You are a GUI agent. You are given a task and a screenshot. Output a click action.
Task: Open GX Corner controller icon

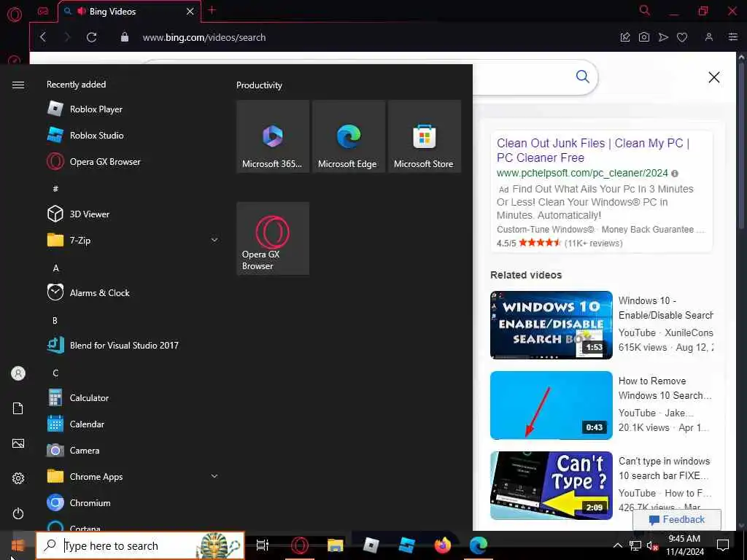[43, 12]
